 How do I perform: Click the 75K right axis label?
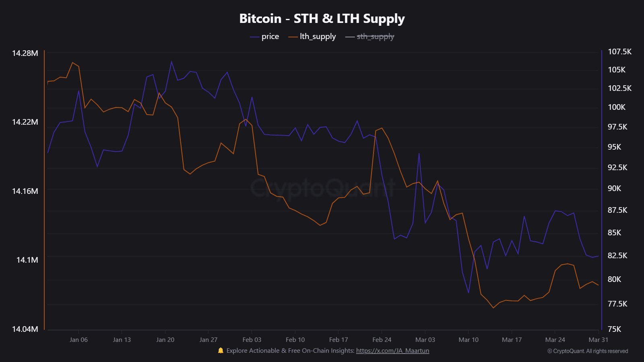[614, 329]
